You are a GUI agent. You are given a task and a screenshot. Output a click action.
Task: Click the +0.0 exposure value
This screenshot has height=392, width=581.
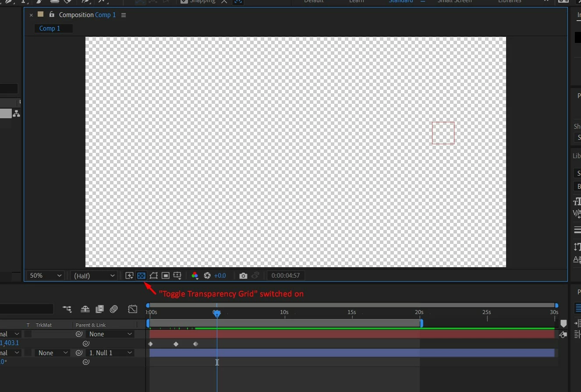[220, 275]
